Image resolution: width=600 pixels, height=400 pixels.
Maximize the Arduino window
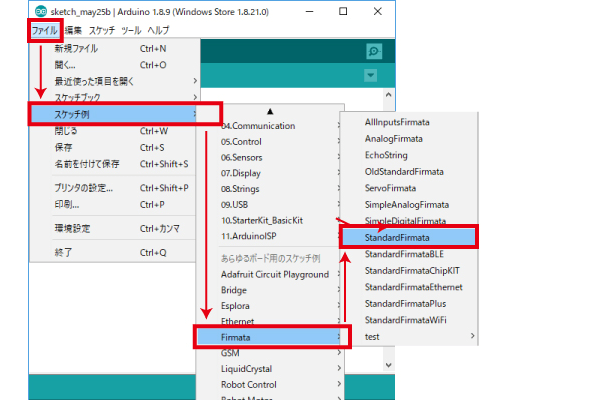pyautogui.click(x=343, y=11)
